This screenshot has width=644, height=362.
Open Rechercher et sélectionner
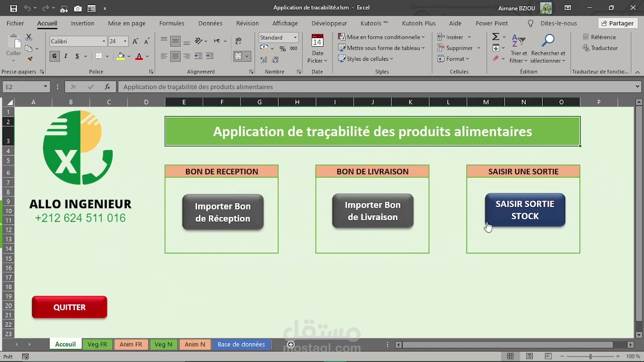coord(548,49)
